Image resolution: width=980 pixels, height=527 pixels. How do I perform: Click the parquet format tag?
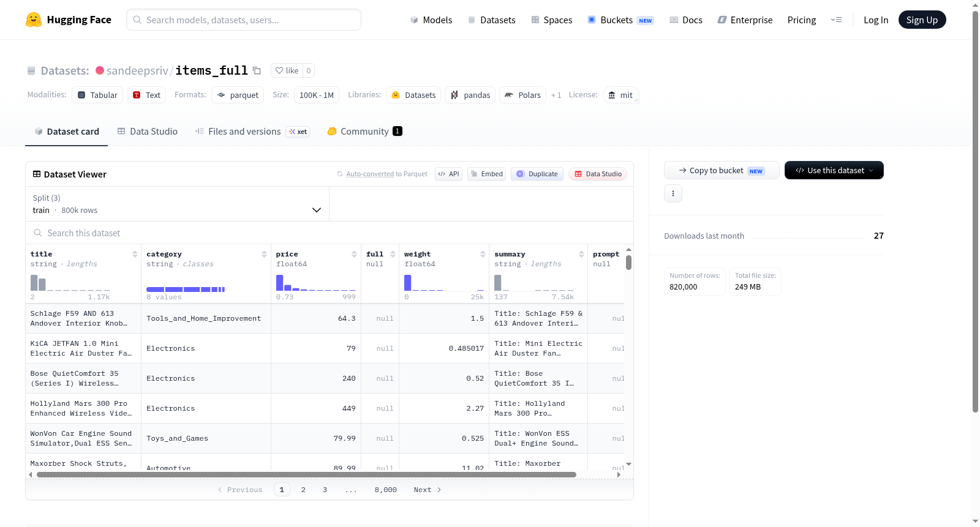(x=238, y=95)
